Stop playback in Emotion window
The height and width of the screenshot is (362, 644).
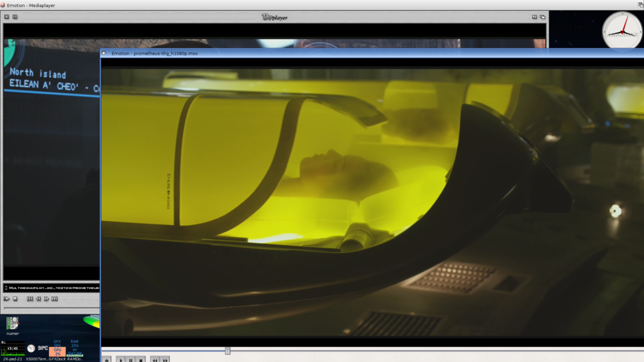tap(141, 360)
